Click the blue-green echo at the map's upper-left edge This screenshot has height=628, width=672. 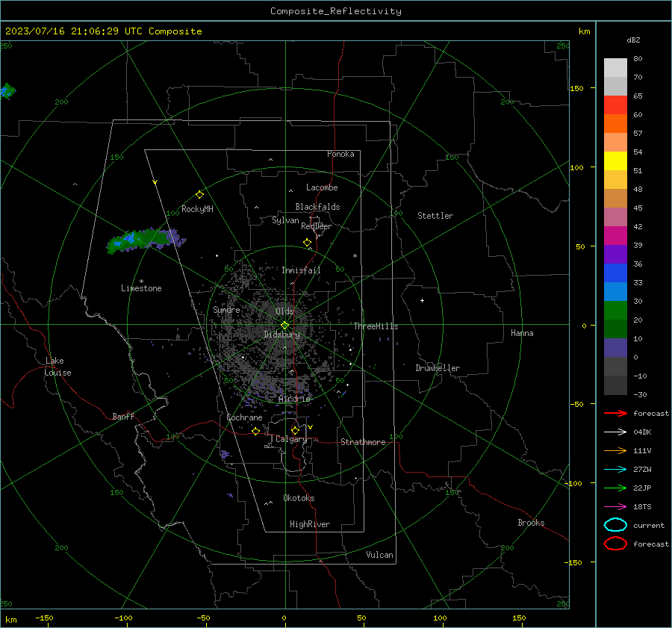coord(7,91)
